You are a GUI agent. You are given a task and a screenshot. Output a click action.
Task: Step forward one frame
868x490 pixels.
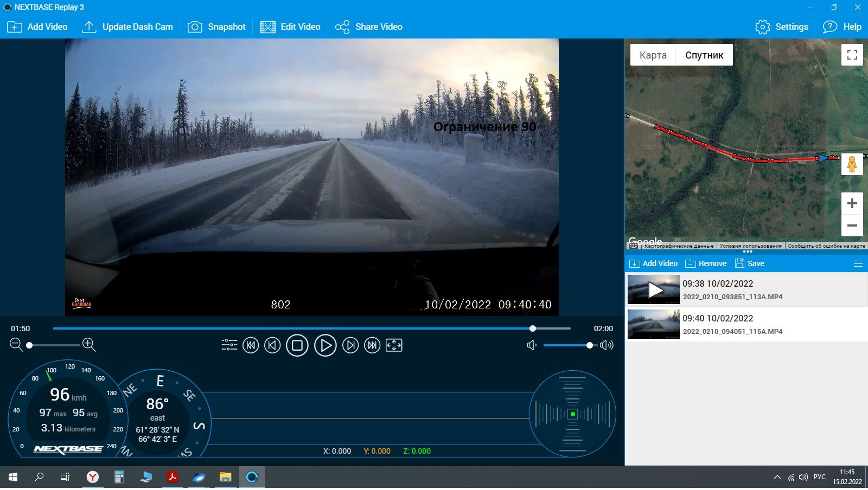[x=350, y=345]
